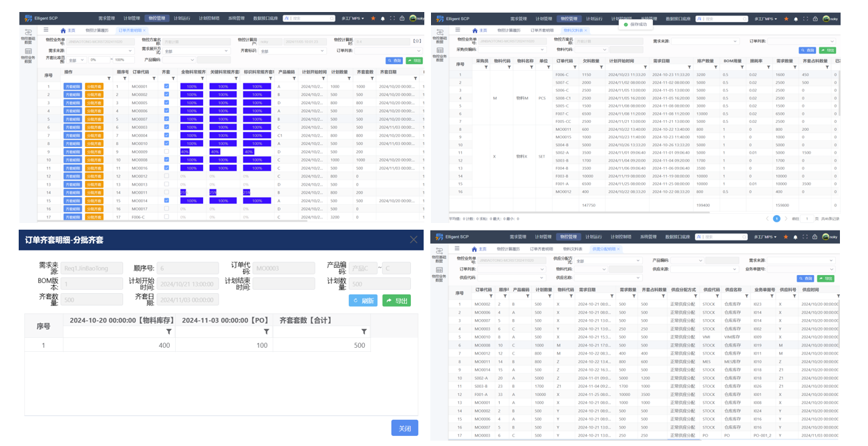Click the filter icon under 欠料数量 column

point(602,67)
